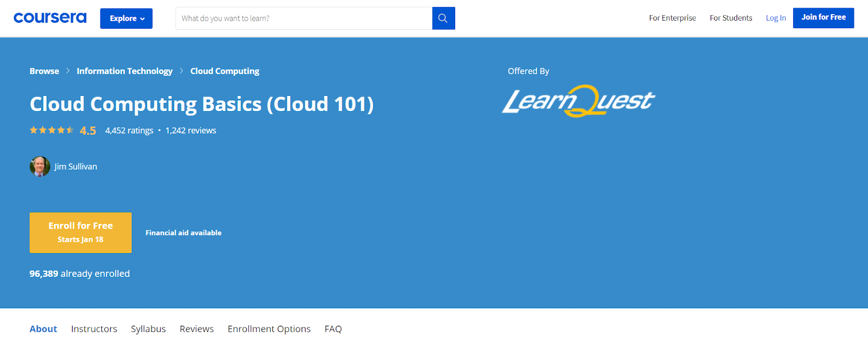Open the For Students link

point(731,18)
